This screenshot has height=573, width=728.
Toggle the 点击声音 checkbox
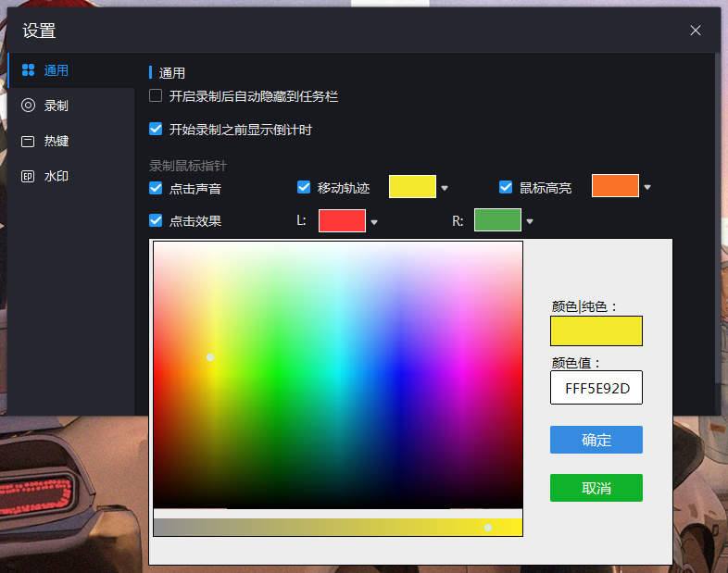tap(156, 188)
